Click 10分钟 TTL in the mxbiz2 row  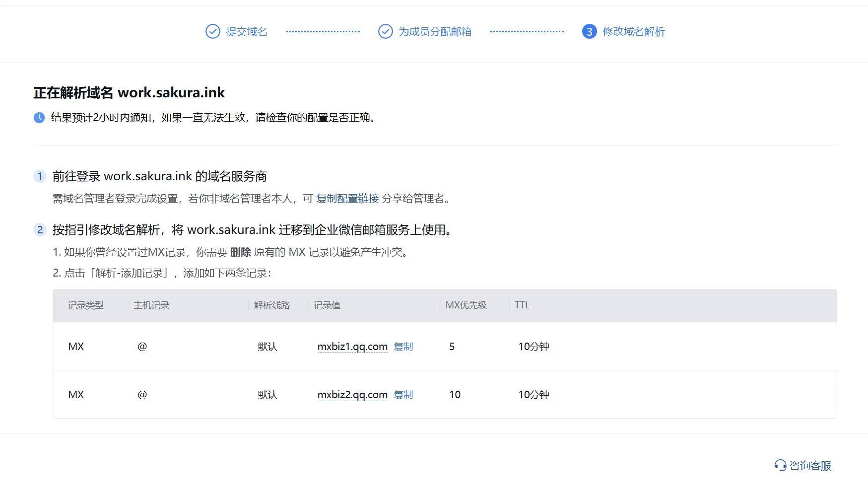point(534,395)
